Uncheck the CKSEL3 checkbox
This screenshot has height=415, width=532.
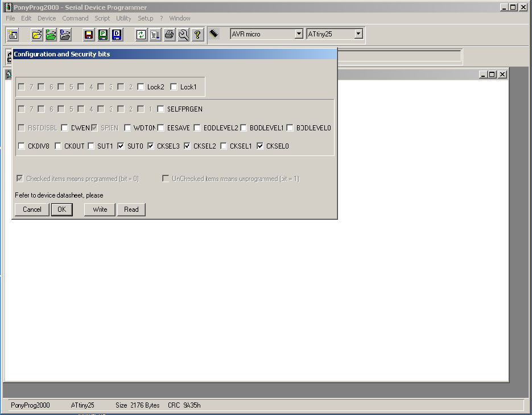(x=151, y=146)
